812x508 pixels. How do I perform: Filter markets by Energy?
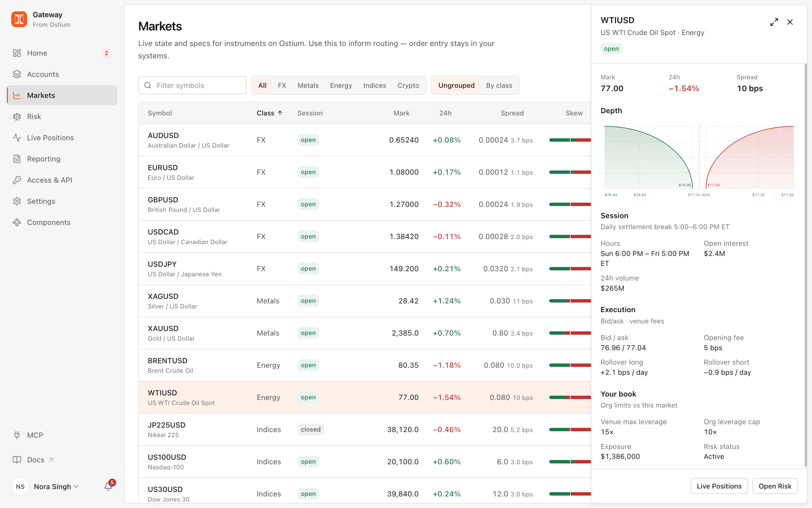pos(341,85)
